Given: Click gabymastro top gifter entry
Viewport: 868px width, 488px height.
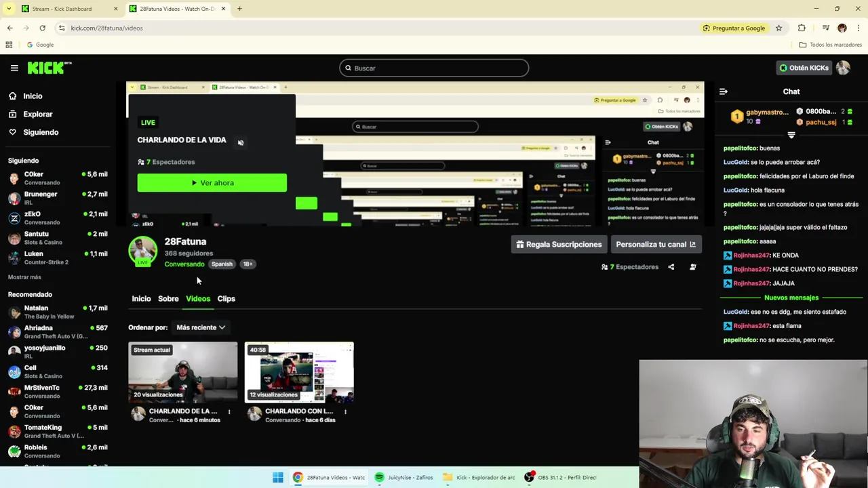Looking at the screenshot, I should (x=759, y=117).
